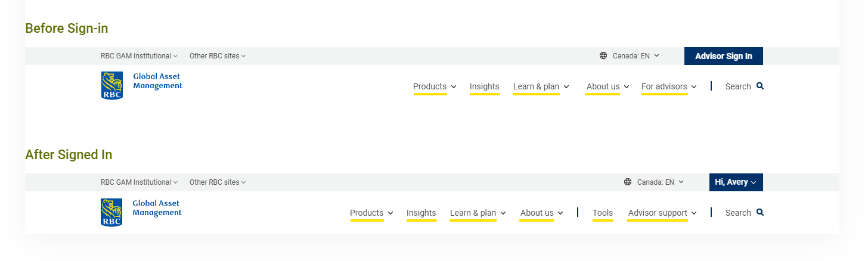The image size is (868, 261).
Task: Click the RBC logo in before sign-in header
Action: [112, 85]
